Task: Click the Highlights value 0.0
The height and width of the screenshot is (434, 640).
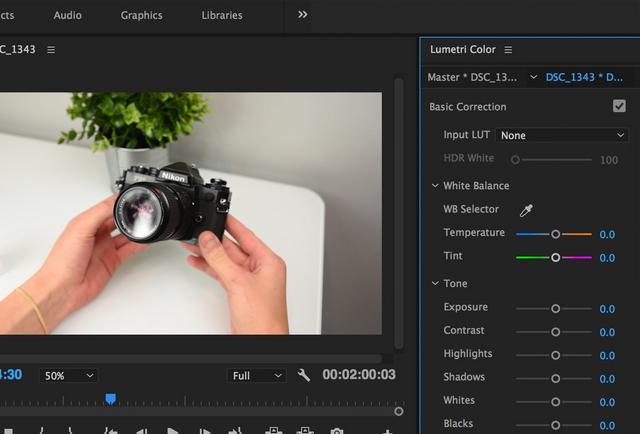Action: tap(607, 356)
